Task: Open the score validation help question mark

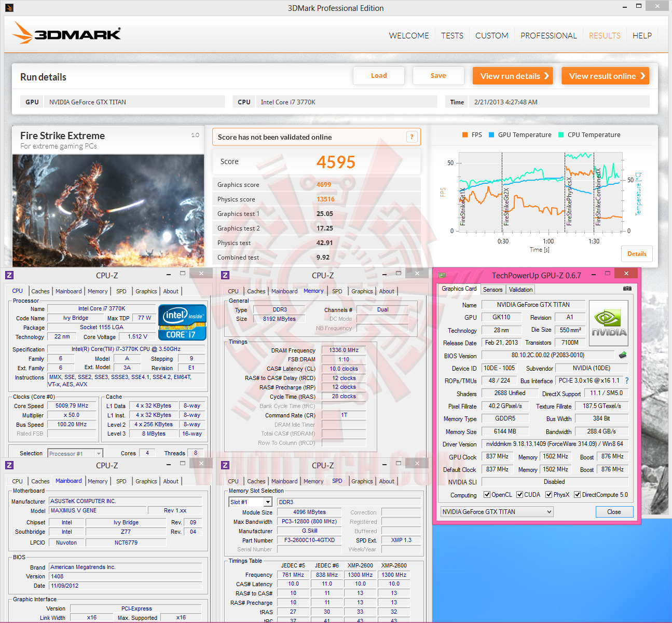Action: (412, 137)
